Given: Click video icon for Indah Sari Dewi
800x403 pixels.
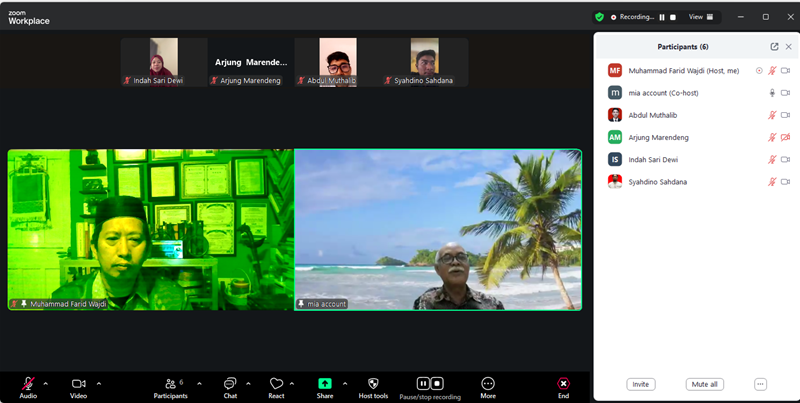Looking at the screenshot, I should [786, 160].
